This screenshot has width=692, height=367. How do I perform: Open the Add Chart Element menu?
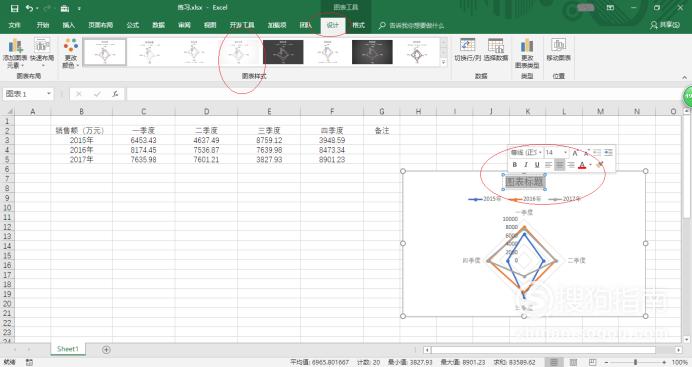pos(15,53)
